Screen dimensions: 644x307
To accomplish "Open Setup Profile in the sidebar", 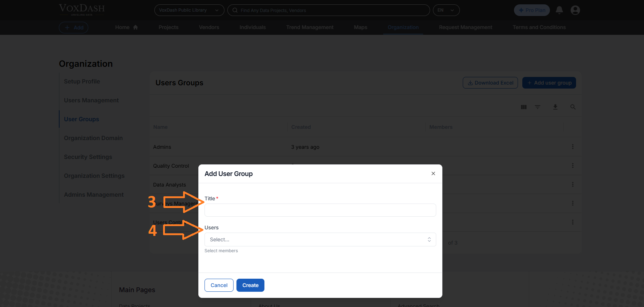I will (x=82, y=81).
